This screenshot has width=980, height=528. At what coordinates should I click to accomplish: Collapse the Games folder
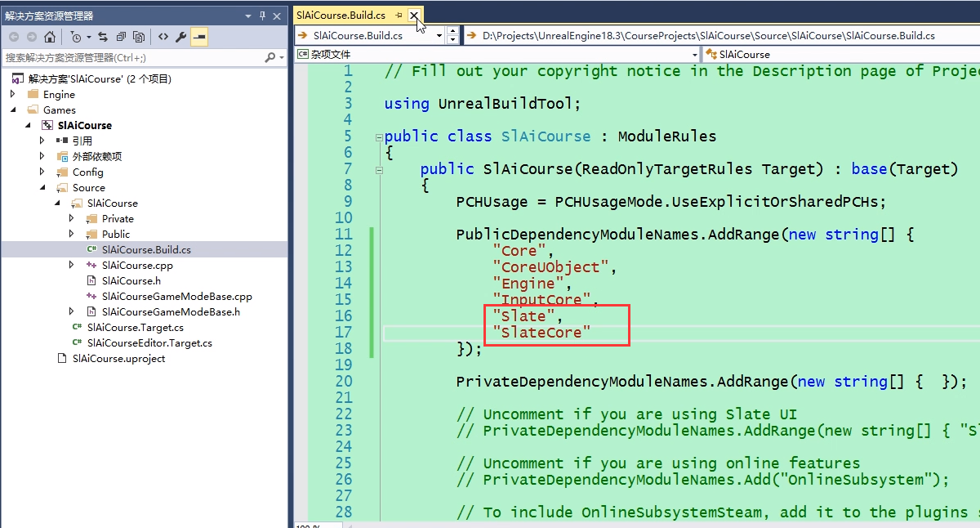click(13, 110)
